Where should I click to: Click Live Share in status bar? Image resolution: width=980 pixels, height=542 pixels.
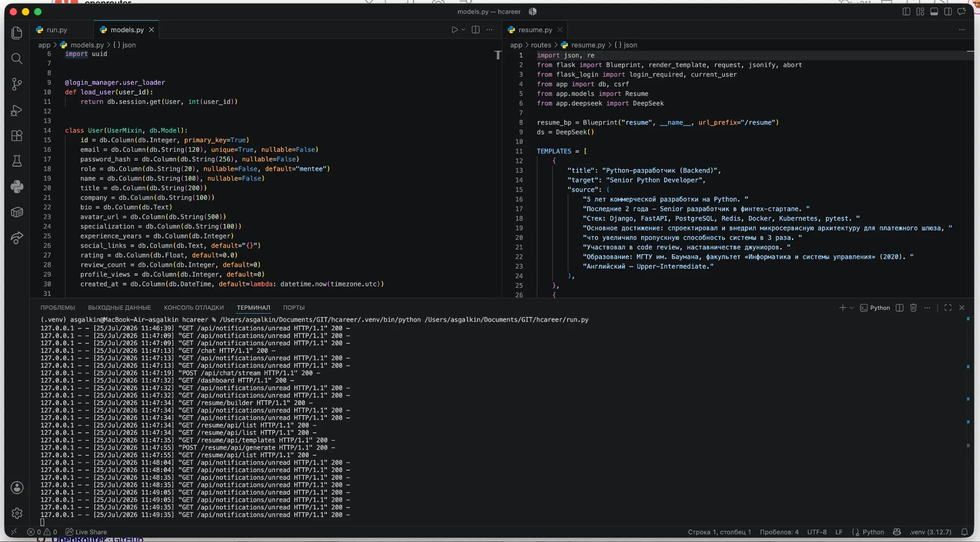tap(86, 532)
